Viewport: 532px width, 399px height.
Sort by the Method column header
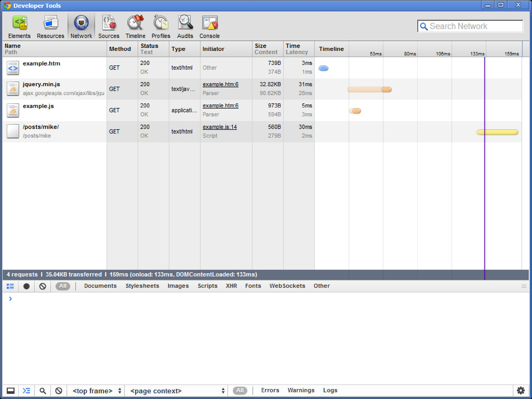coord(122,49)
